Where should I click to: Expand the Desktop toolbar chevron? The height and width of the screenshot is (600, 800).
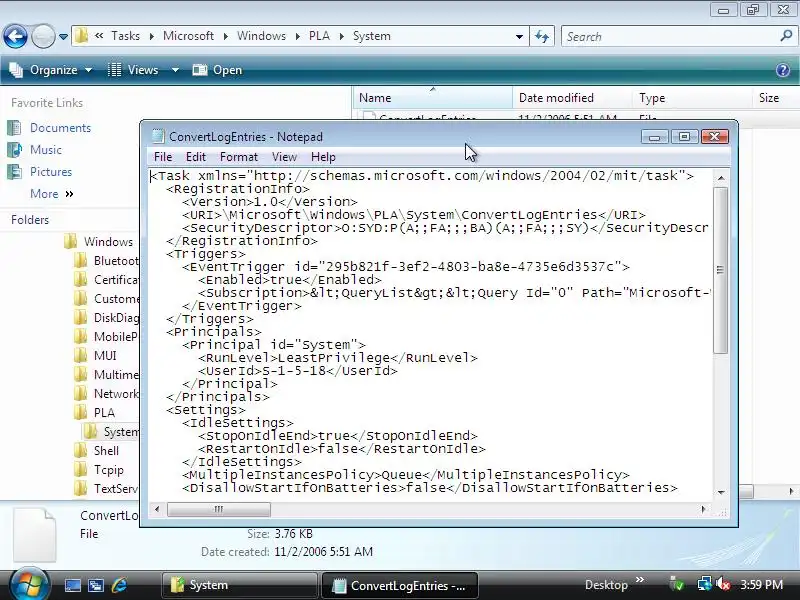click(x=640, y=580)
